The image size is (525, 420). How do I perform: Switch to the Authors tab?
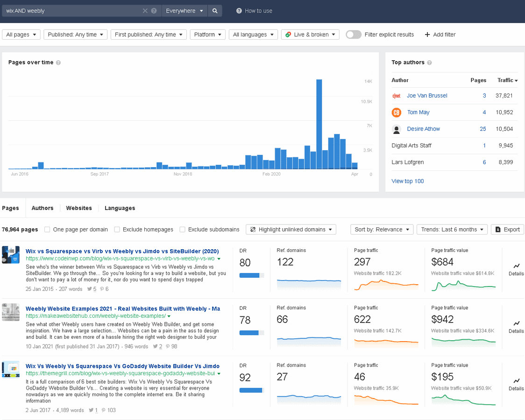42,208
